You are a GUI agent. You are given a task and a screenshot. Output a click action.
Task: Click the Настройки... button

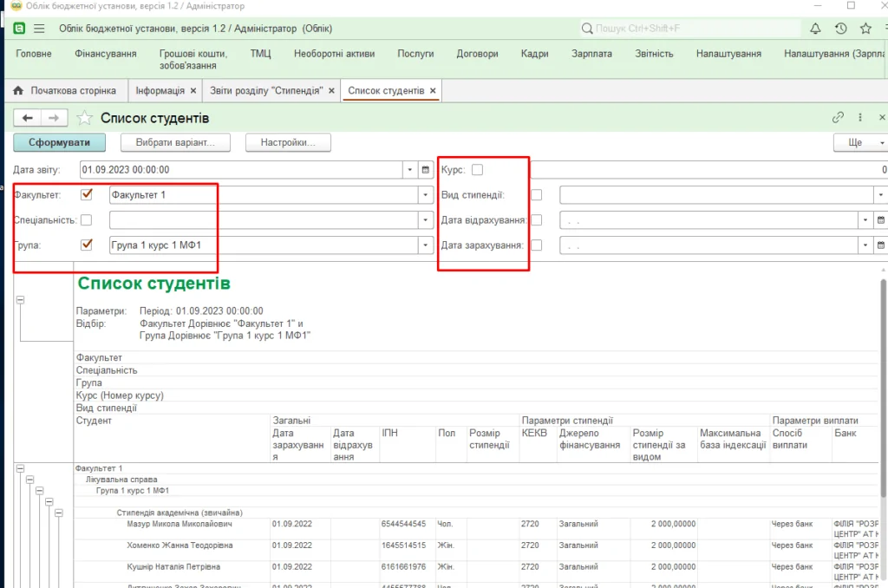[x=288, y=142]
